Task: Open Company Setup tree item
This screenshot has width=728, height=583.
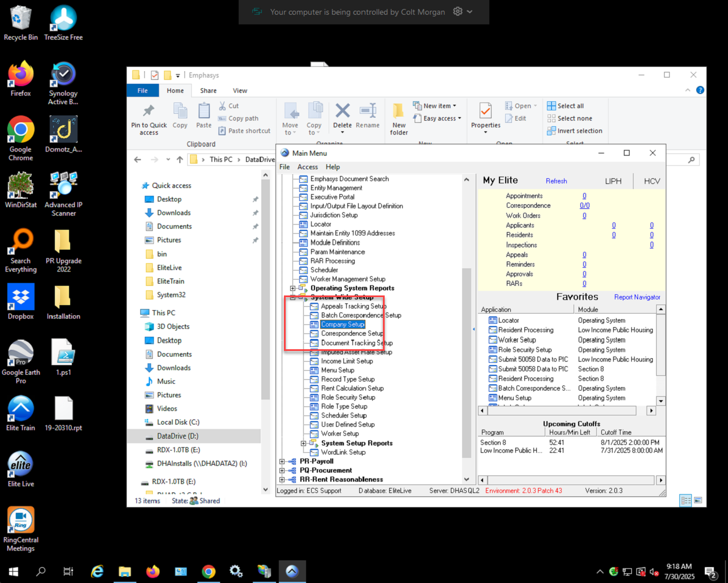Action: coord(343,324)
